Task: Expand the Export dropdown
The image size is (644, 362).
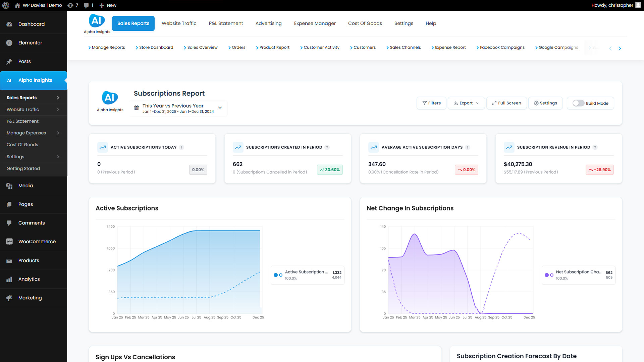Action: pos(466,103)
